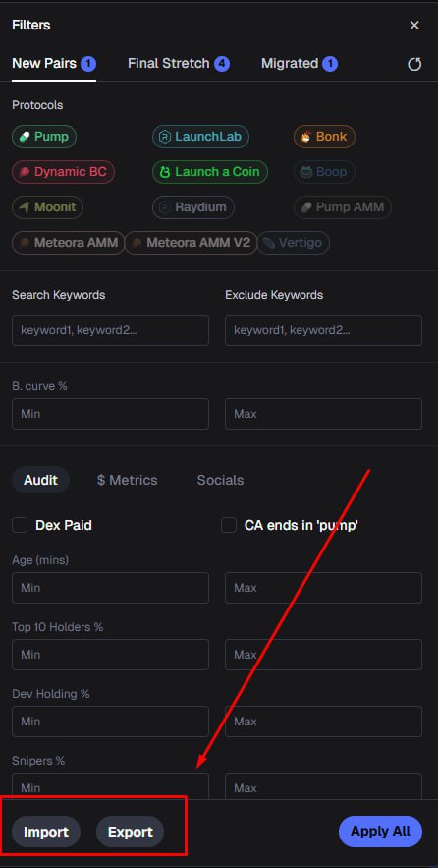
Task: Toggle the LaunchLab protocol chip
Action: click(x=200, y=137)
